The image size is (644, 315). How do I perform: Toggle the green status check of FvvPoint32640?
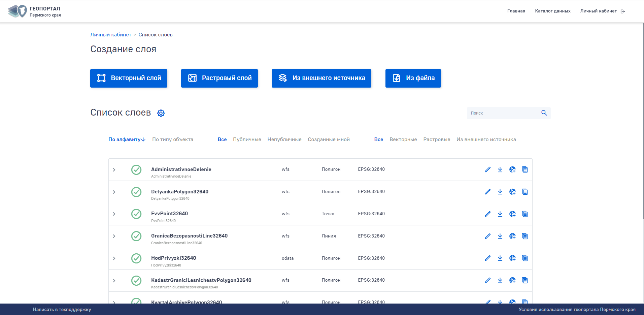click(136, 214)
